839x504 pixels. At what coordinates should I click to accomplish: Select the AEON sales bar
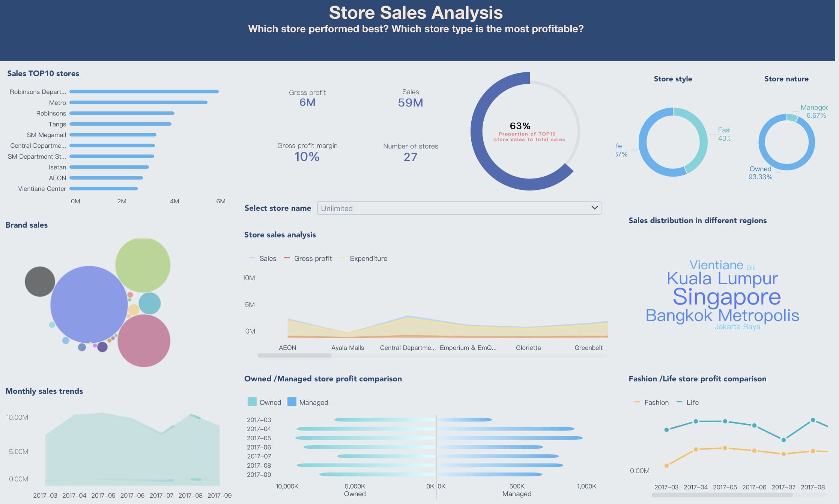click(106, 178)
